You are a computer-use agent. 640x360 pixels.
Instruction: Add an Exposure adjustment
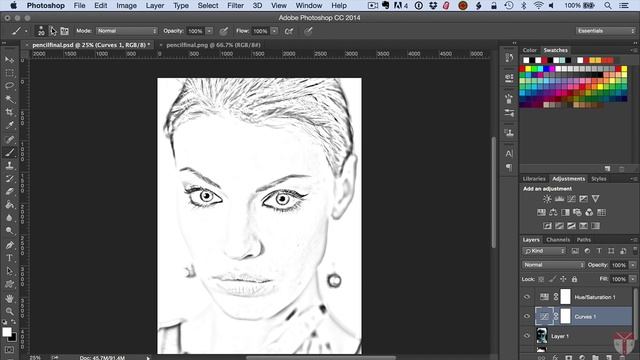tap(583, 199)
